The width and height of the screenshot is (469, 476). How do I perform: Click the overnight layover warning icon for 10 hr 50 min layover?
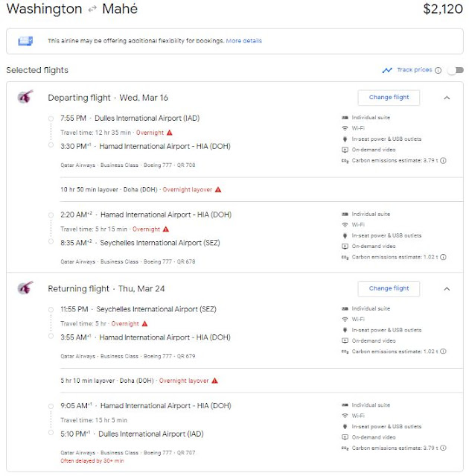217,189
